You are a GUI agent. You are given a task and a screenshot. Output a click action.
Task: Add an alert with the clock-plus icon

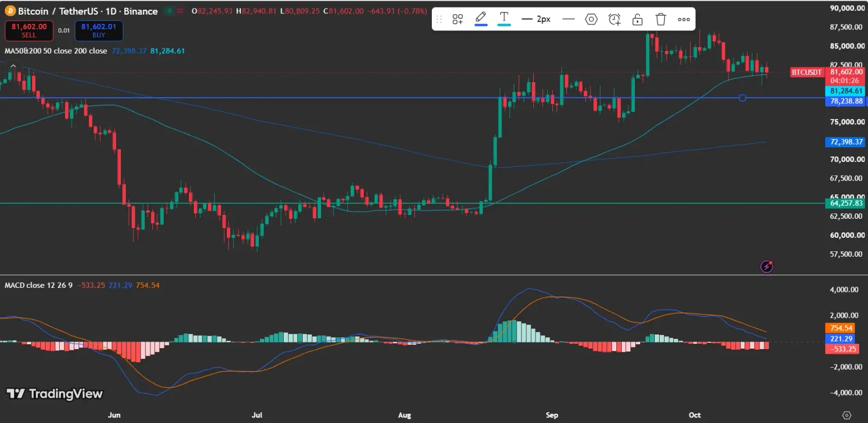pyautogui.click(x=614, y=20)
